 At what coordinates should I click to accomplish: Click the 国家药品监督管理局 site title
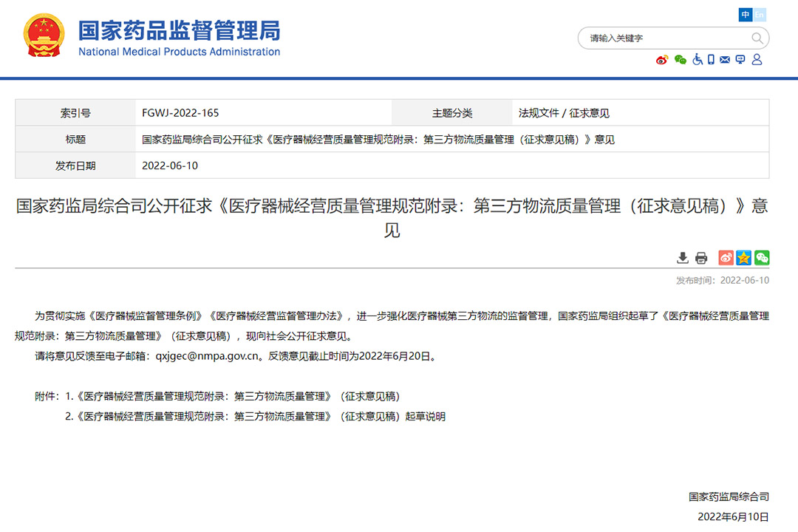pyautogui.click(x=179, y=30)
